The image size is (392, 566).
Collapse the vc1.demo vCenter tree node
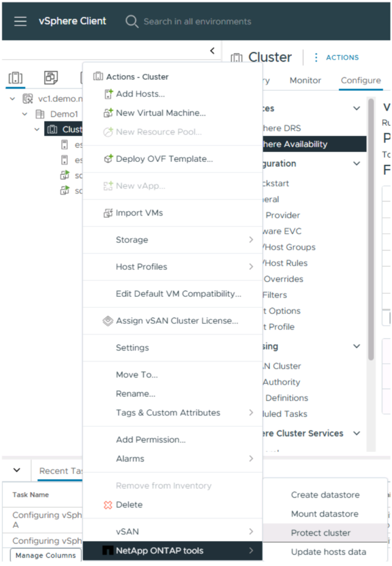[12, 99]
